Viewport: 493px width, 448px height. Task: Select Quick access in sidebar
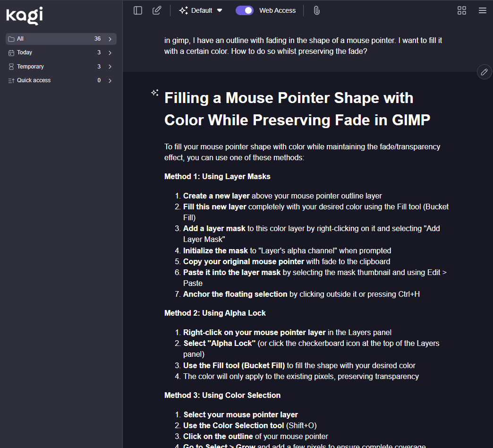(34, 80)
